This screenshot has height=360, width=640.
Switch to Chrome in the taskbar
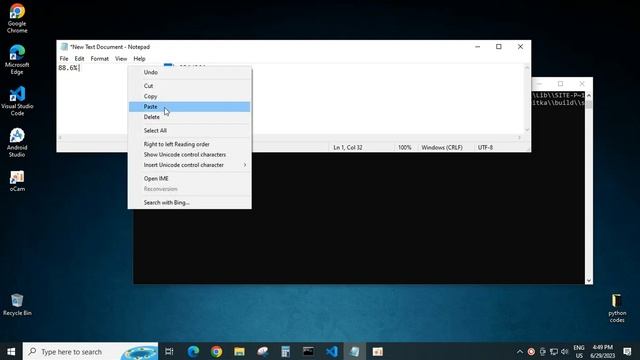tap(216, 351)
